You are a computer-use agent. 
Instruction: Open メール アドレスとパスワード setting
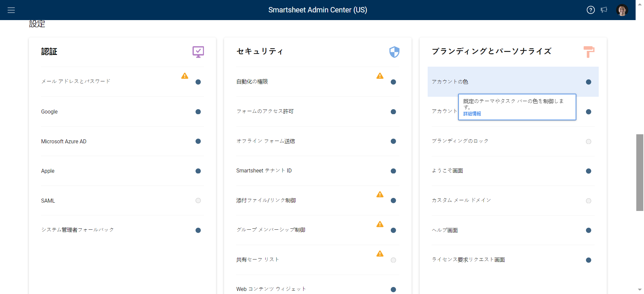[x=122, y=82]
